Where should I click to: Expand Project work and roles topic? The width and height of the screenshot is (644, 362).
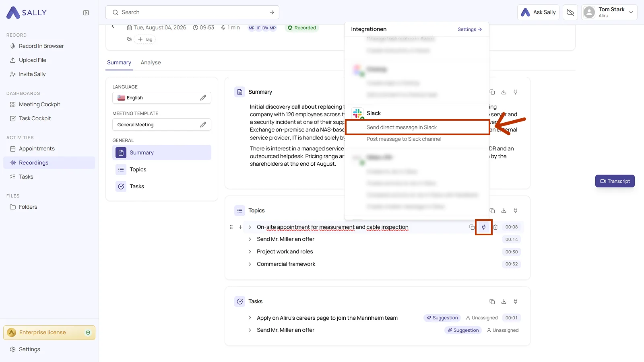point(250,252)
